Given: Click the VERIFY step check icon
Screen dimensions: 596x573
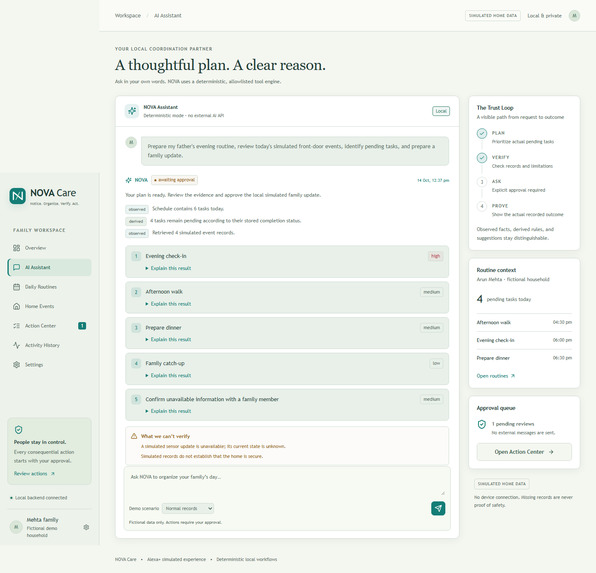Looking at the screenshot, I should 482,158.
